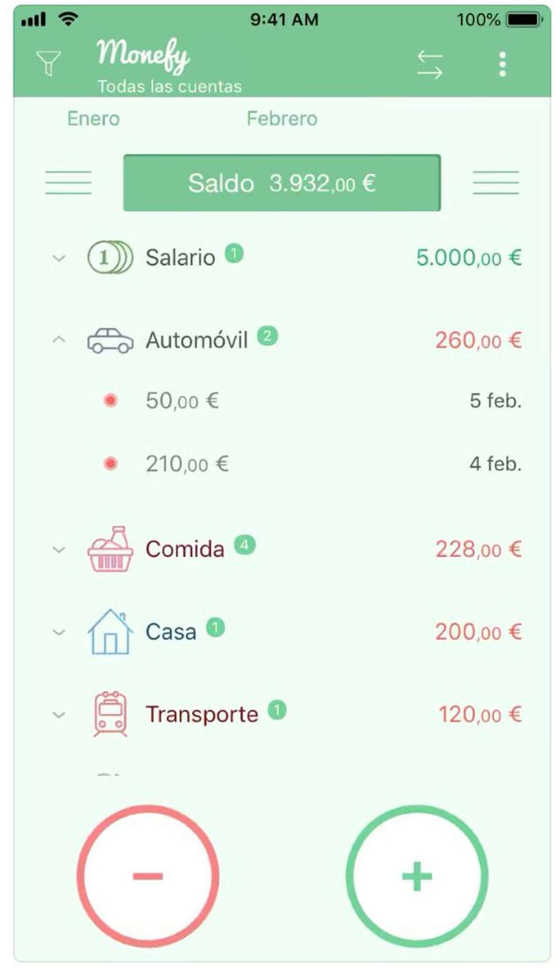Open left hamburger menu beside Saldo
Viewport: 560px width, 972px height.
pos(68,182)
